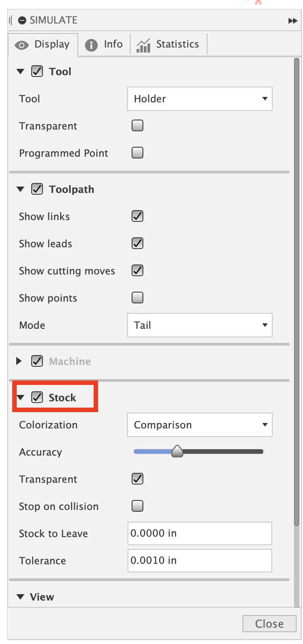
Task: Collapse the panel using the double-arrow icon
Action: coord(293,20)
